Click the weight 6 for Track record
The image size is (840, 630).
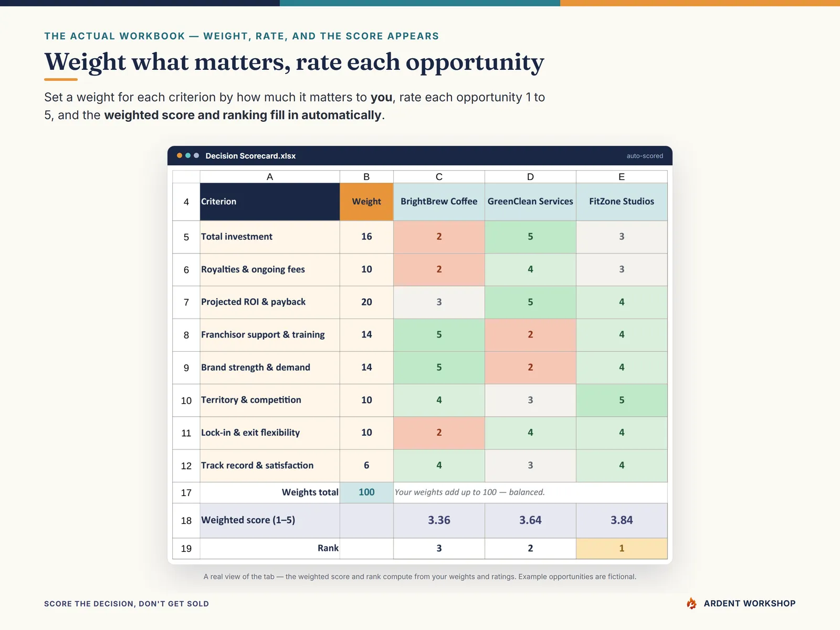tap(366, 465)
